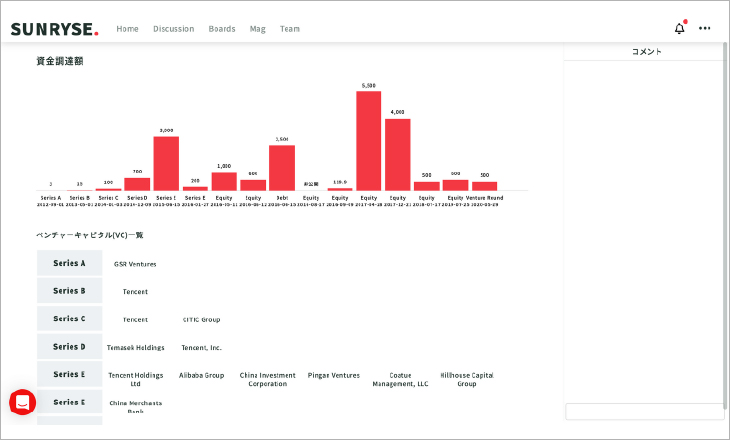Viewport: 730px width, 440px height.
Task: Go to Home in navigation
Action: pyautogui.click(x=127, y=29)
